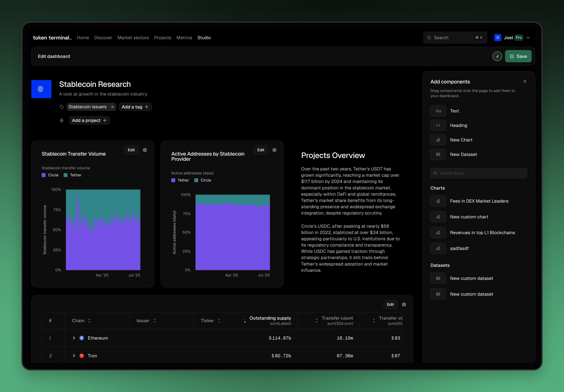Click the sadfasdf chart icon
Screen dimensions: 564x392
click(x=438, y=248)
